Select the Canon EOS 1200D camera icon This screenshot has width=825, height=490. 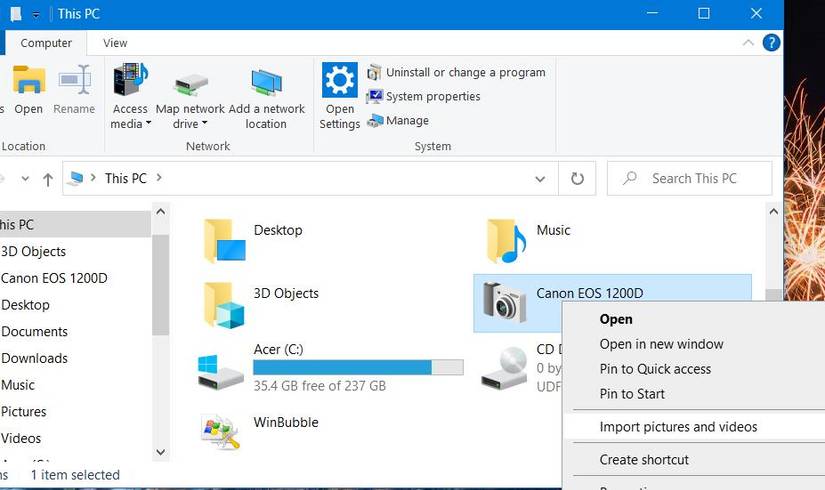[x=504, y=303]
